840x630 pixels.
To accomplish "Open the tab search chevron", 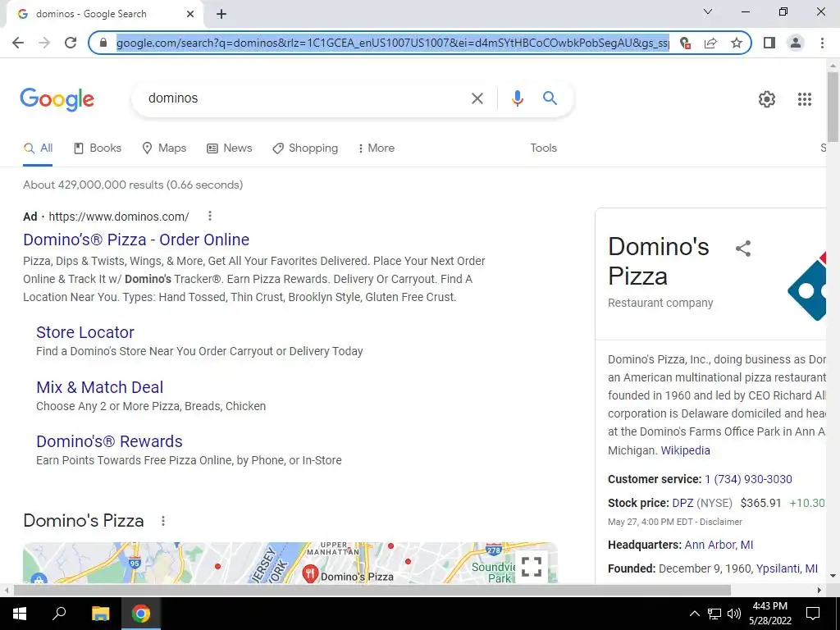I will 708,11.
